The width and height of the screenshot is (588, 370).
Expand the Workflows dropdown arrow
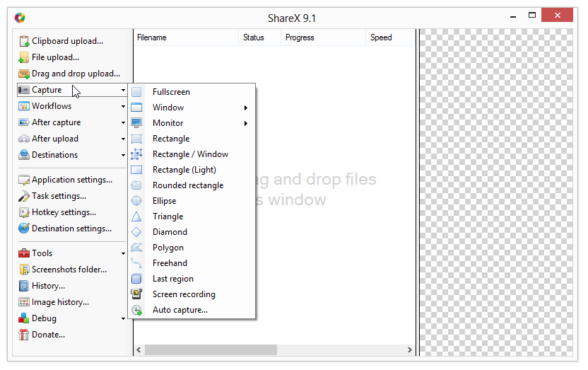coord(123,107)
